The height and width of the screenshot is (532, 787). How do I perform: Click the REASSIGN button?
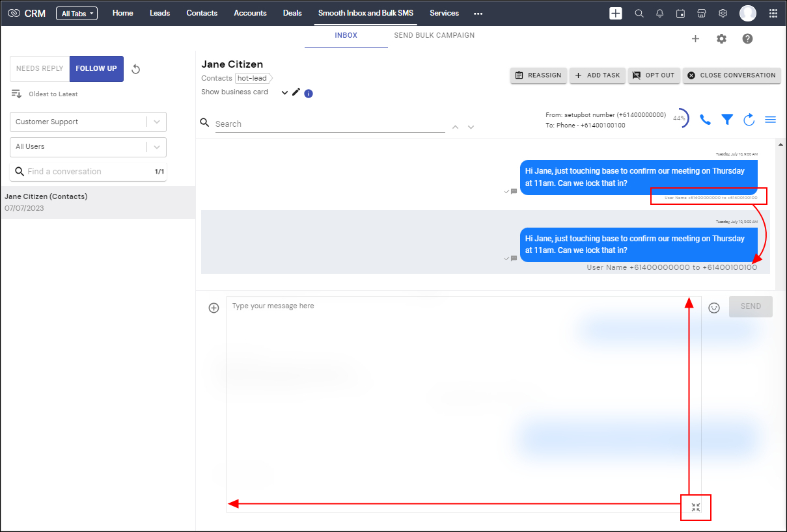(x=538, y=75)
